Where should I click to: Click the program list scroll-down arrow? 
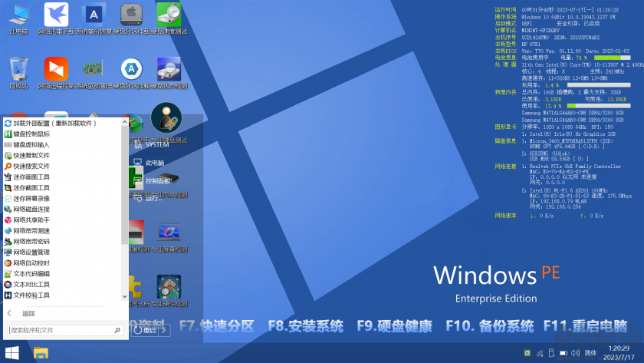pos(124,296)
